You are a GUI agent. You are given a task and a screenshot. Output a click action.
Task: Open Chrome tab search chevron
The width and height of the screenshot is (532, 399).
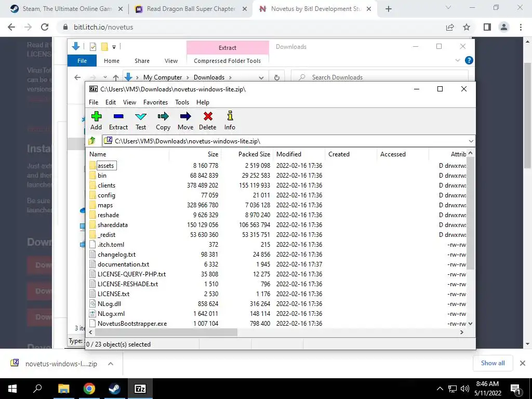[x=448, y=7]
